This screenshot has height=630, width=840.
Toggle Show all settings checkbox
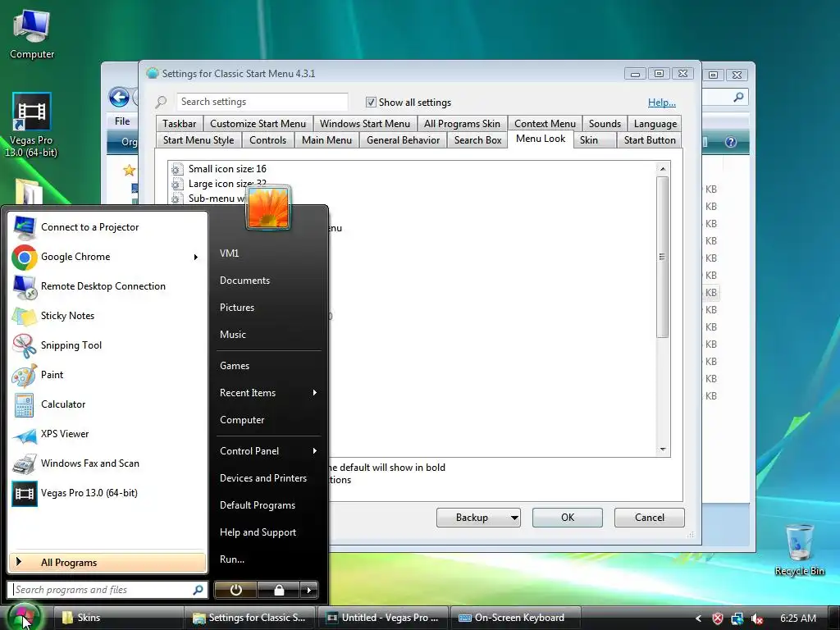[x=371, y=102]
